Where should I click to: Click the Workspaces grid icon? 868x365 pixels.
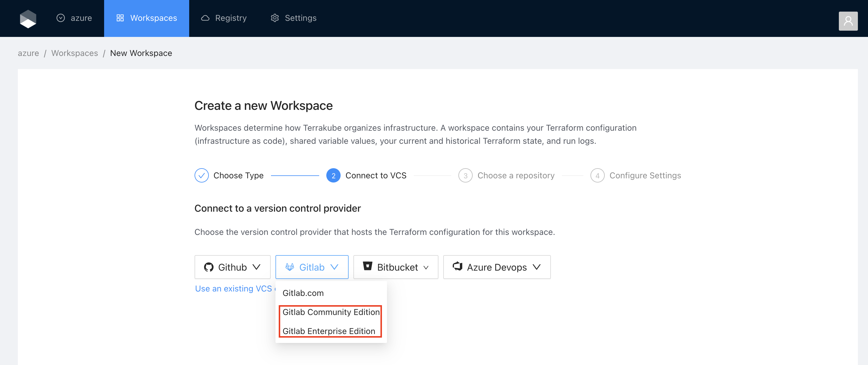click(x=120, y=18)
